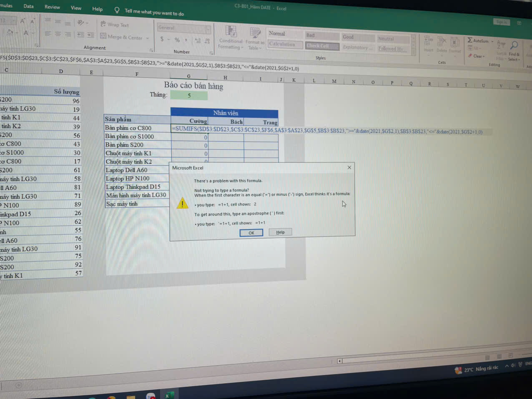
Task: Open the AutoSum dropdown arrow
Action: click(x=492, y=41)
